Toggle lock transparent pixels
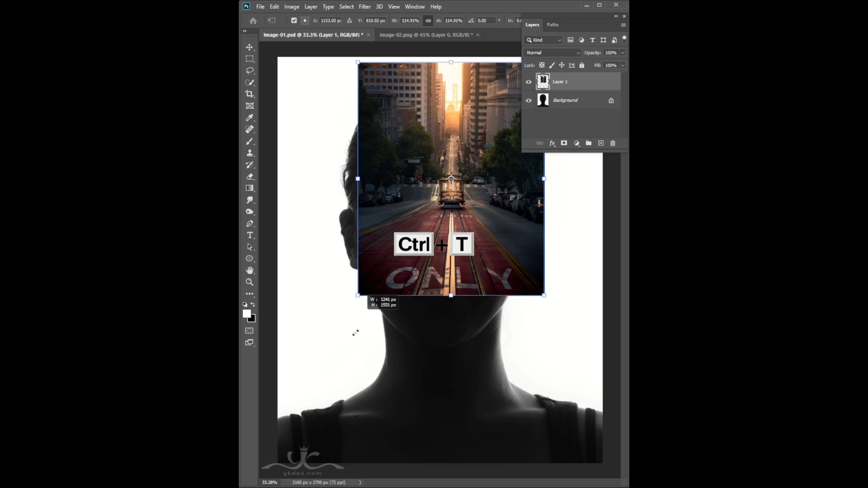 (x=542, y=65)
